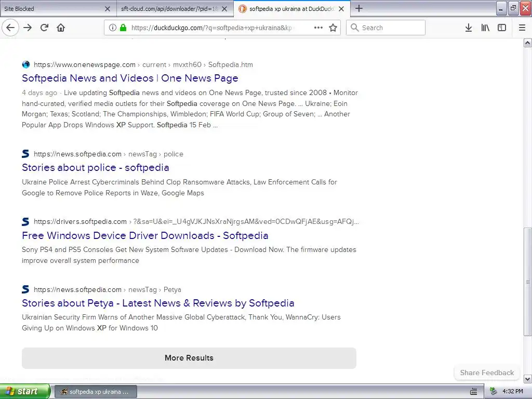Open Free Windows Device Driver Downloads result
Image resolution: width=532 pixels, height=399 pixels.
pos(145,235)
